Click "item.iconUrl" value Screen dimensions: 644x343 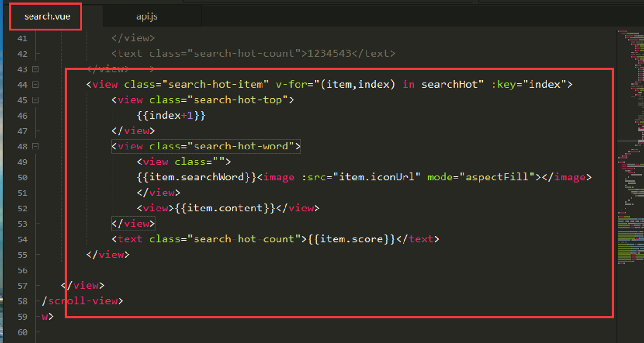click(377, 177)
